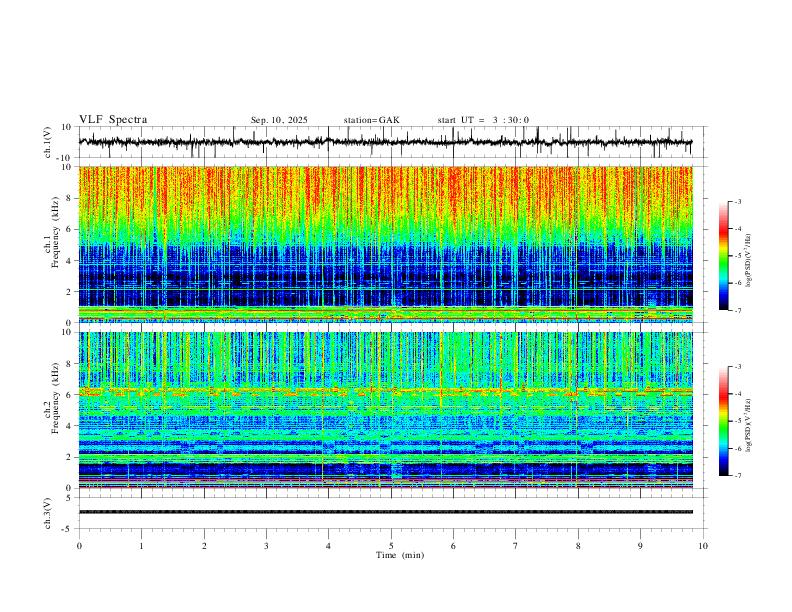Click the '-5' tick on ch.2 colorbar
Image resolution: width=792 pixels, height=612 pixels.
point(738,421)
